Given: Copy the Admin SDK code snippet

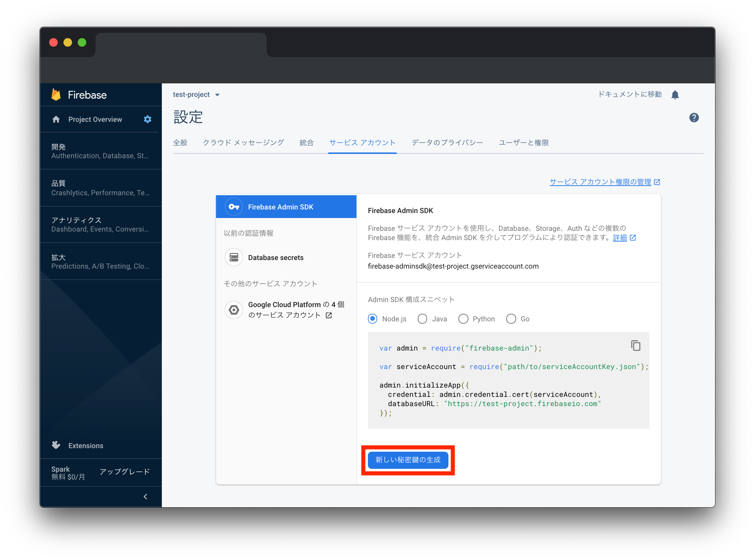Looking at the screenshot, I should point(637,346).
